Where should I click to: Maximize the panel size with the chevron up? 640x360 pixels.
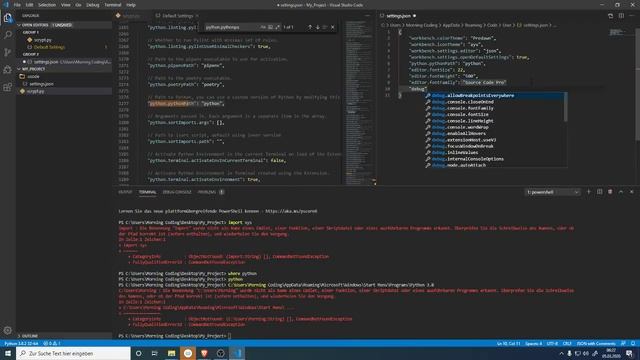click(621, 192)
